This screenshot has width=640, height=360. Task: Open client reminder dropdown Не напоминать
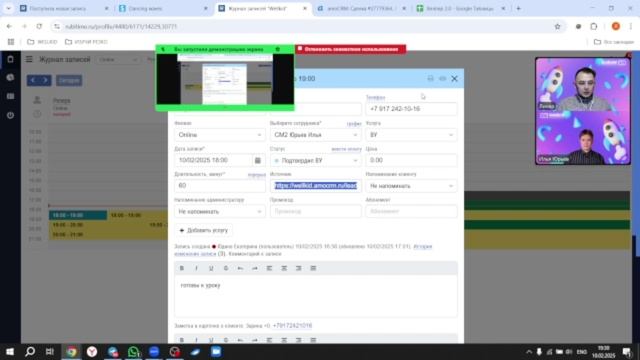[x=411, y=186]
